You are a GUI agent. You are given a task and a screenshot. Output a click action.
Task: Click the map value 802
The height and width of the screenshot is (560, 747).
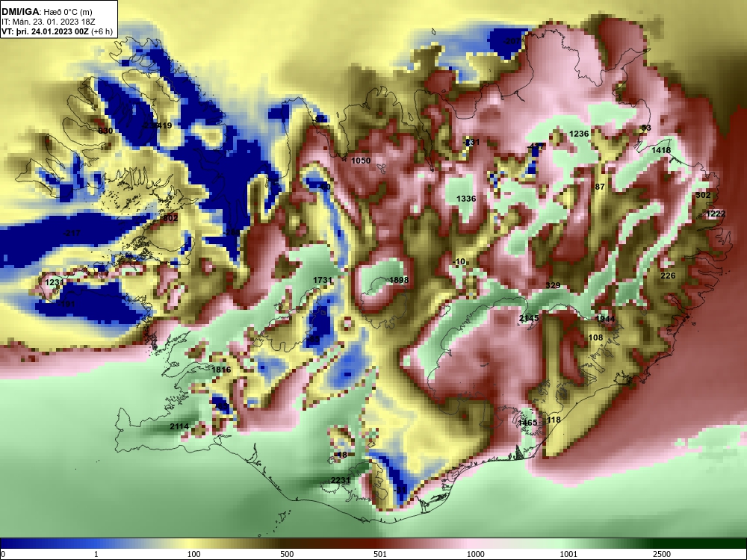click(170, 217)
